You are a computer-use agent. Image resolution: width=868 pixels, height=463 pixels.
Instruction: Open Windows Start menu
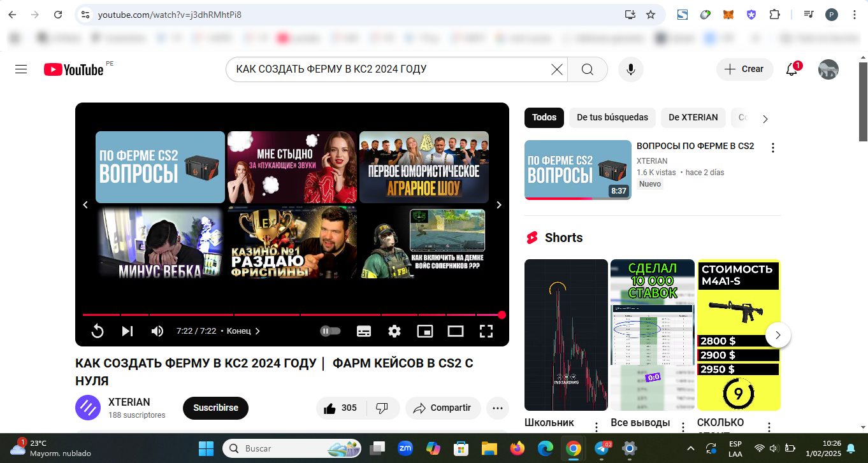point(206,448)
